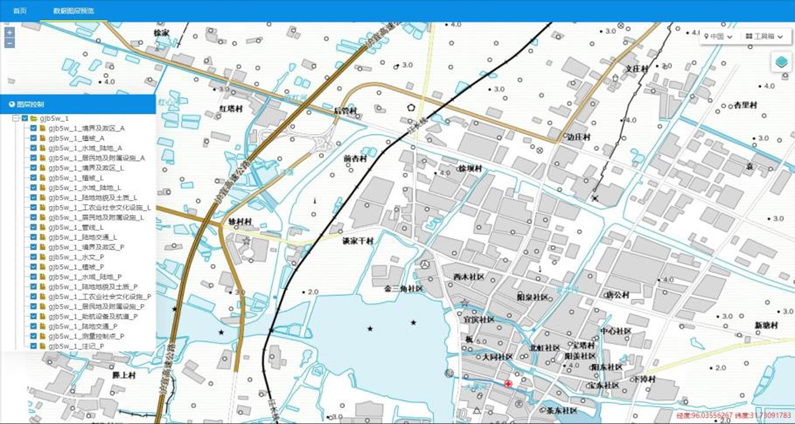This screenshot has width=795, height=424.
Task: Click the location pin icon beside 中国
Action: tap(707, 37)
